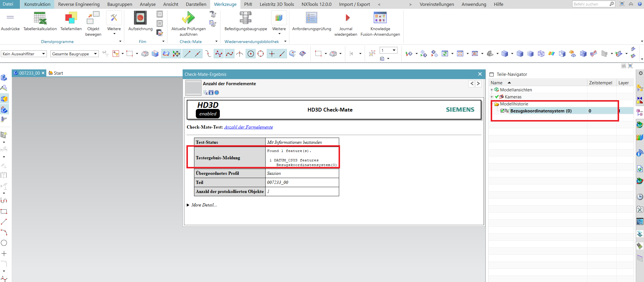Open the Check-Mate group dropdown arrow
This screenshot has width=644, height=282.
click(x=216, y=41)
